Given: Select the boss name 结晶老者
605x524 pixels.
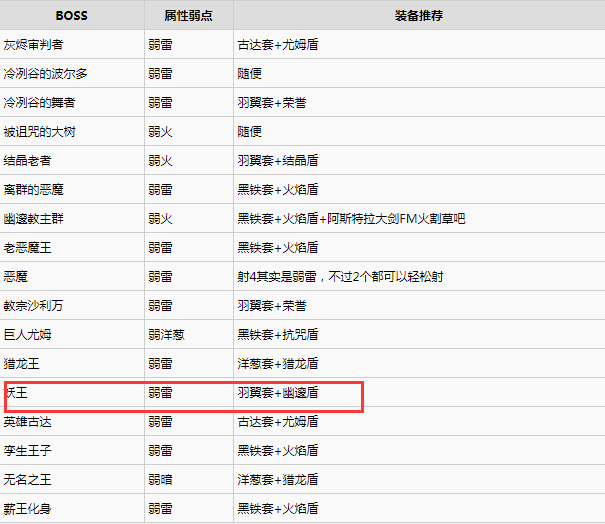Looking at the screenshot, I should pos(27,161).
